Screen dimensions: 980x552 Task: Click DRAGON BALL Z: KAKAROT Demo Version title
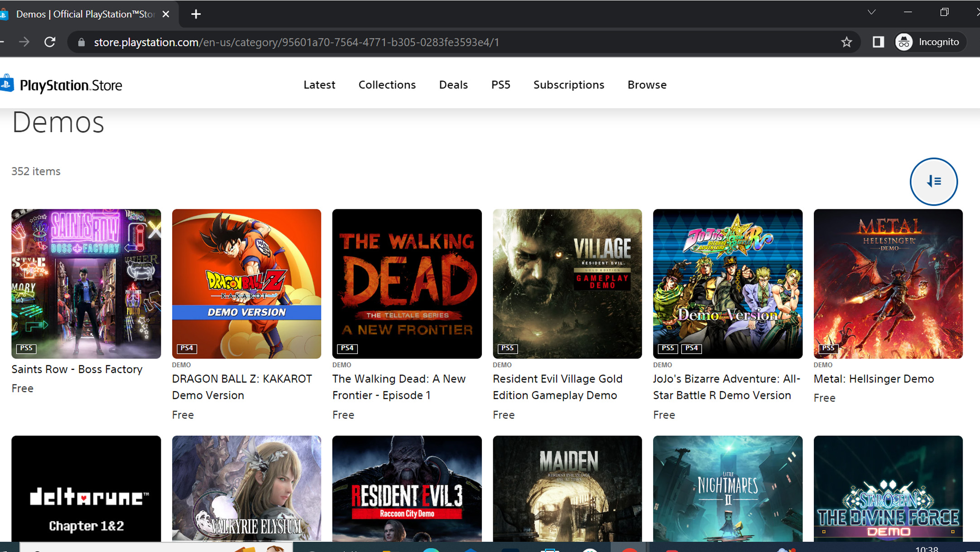tap(242, 387)
